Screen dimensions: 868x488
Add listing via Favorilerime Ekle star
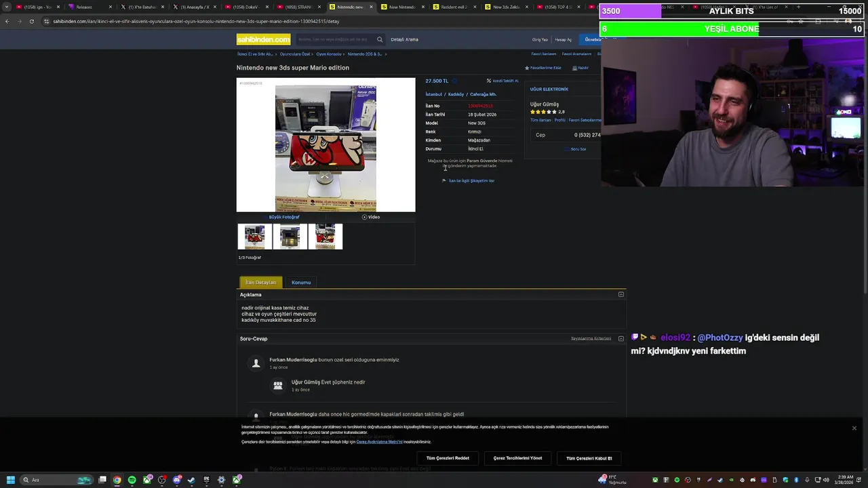[543, 68]
